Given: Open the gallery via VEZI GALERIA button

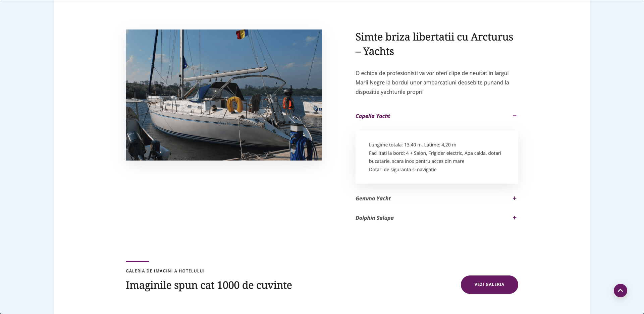Looking at the screenshot, I should 489,285.
